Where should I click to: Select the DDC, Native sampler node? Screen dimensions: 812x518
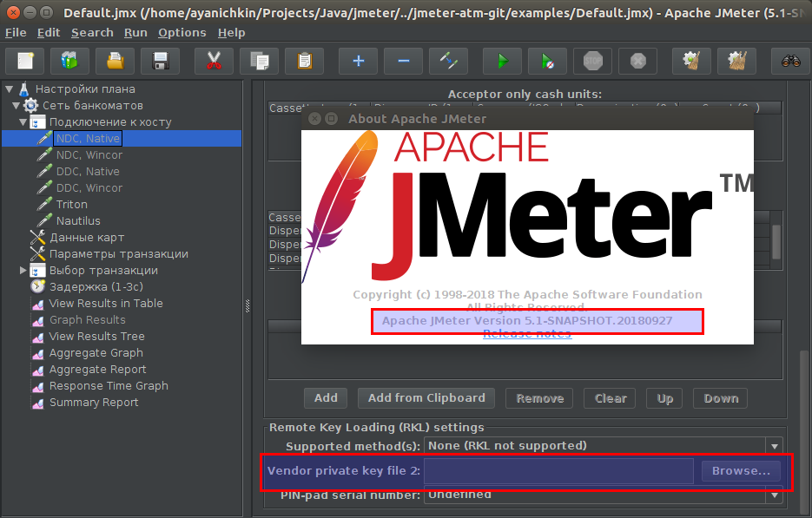(88, 171)
